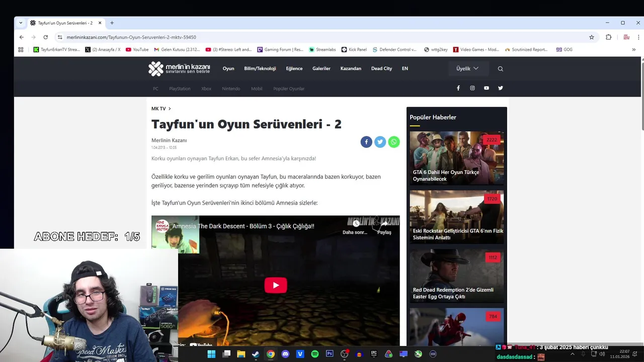The image size is (644, 362).
Task: Open the Bilim/Teknoloji menu item
Action: 260,69
